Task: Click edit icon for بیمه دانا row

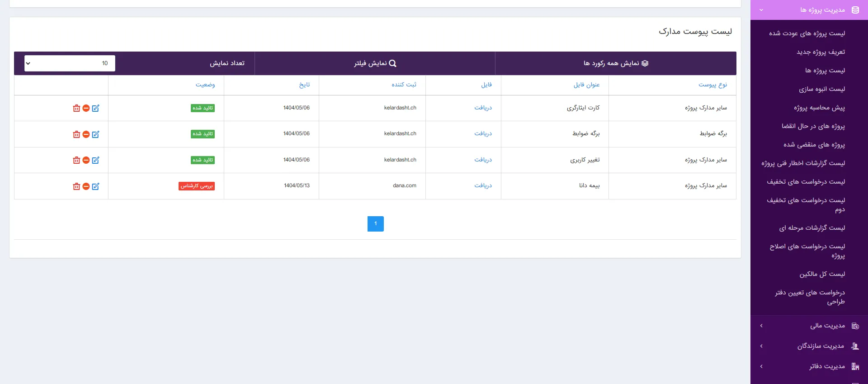Action: point(95,186)
